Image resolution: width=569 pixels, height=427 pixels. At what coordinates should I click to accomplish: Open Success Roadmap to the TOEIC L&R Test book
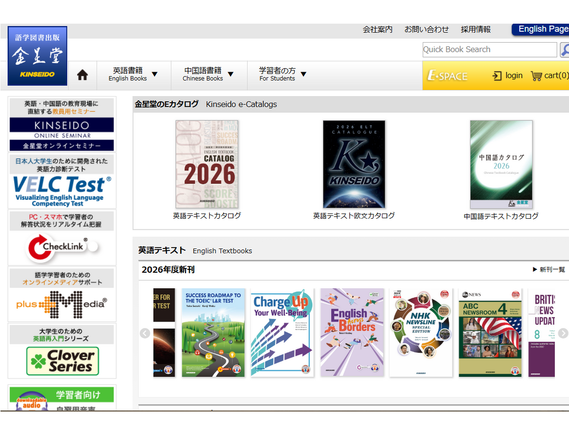[x=213, y=333]
